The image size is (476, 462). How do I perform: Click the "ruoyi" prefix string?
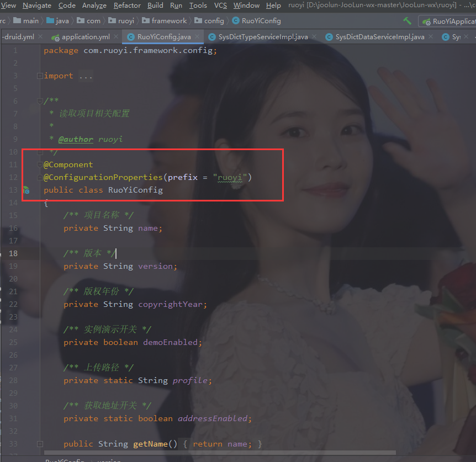pos(230,178)
